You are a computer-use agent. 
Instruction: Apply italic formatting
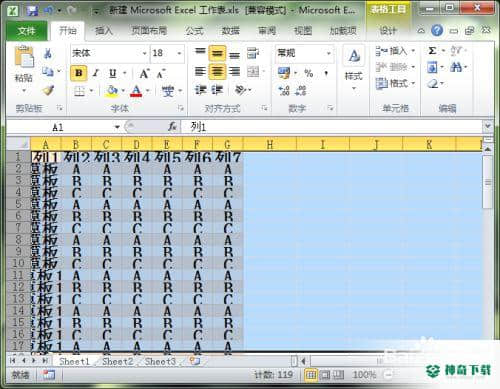(x=96, y=73)
